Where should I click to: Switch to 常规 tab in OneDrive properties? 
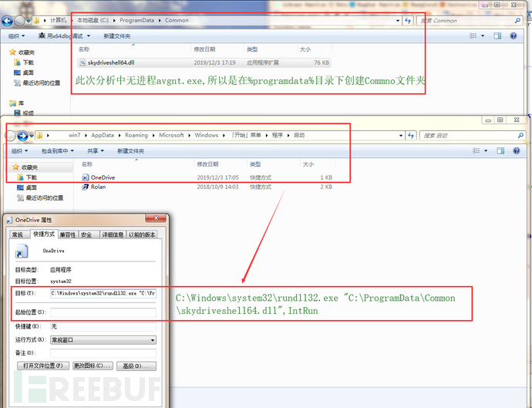coord(18,235)
